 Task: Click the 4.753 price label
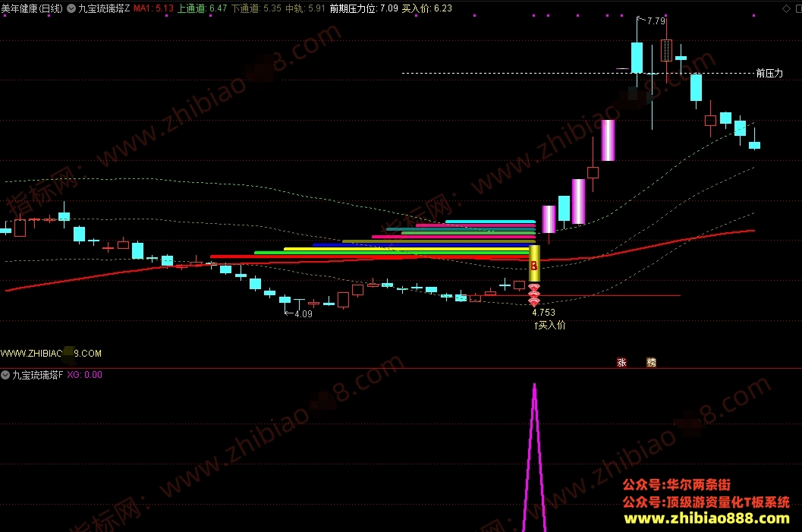click(x=543, y=312)
